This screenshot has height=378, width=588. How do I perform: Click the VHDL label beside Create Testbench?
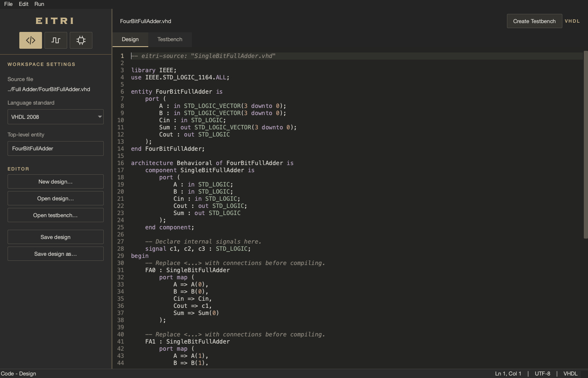point(572,21)
